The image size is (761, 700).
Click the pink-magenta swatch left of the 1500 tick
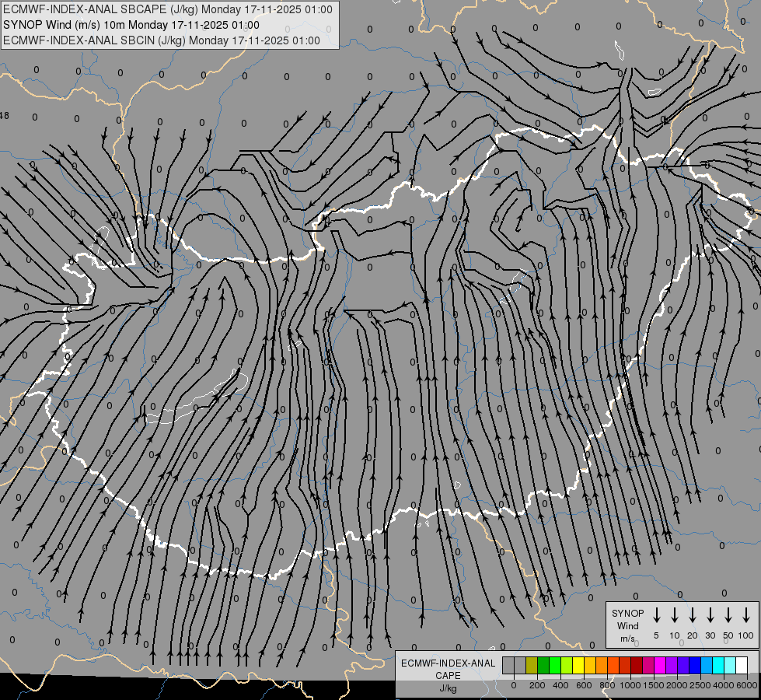(648, 665)
